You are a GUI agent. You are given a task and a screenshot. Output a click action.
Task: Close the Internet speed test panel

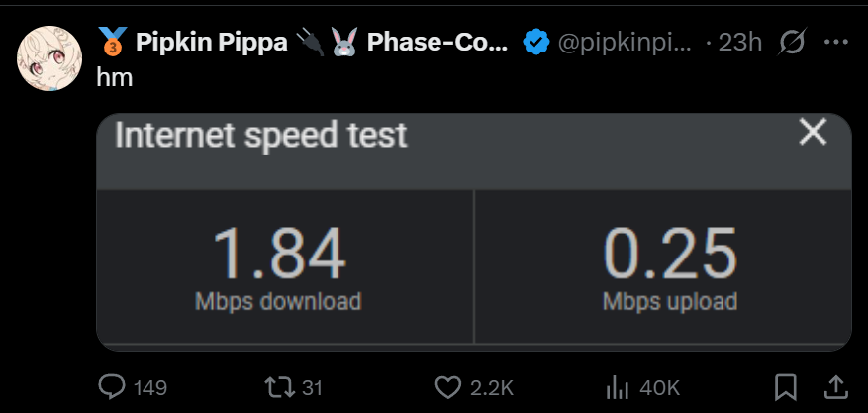click(813, 133)
